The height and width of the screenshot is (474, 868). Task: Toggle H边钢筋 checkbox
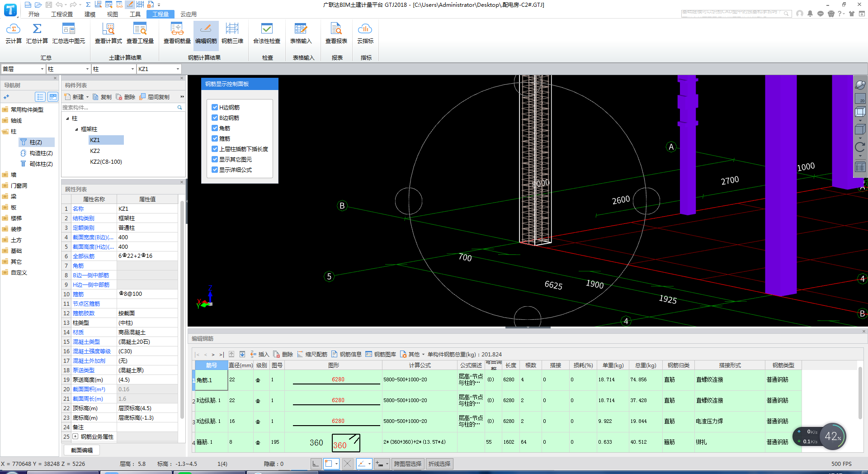click(215, 107)
